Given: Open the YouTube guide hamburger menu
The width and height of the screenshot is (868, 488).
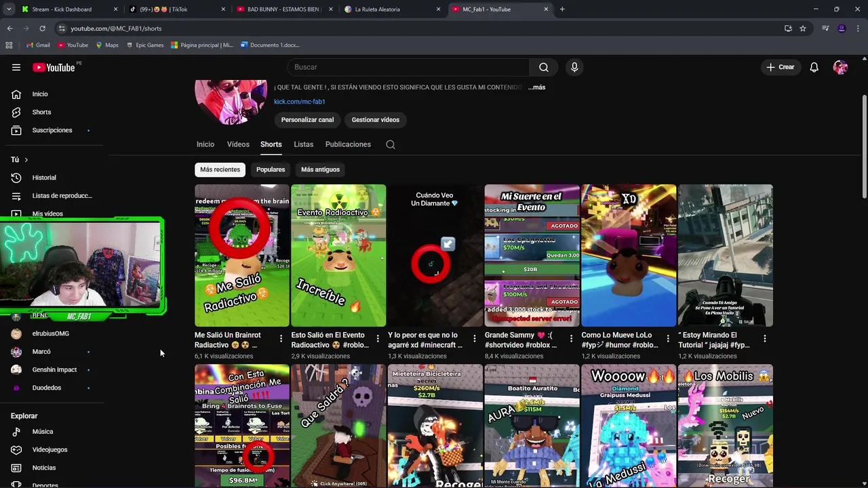Looking at the screenshot, I should pos(16,67).
